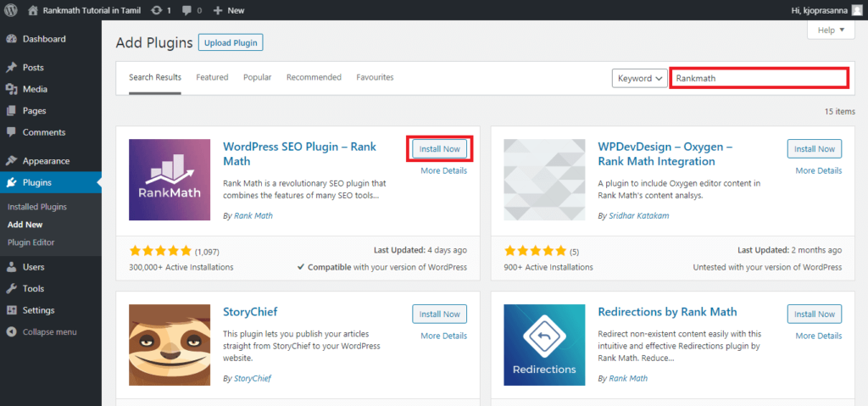Click the StoryChief sloth thumbnail
The height and width of the screenshot is (406, 868).
(170, 345)
